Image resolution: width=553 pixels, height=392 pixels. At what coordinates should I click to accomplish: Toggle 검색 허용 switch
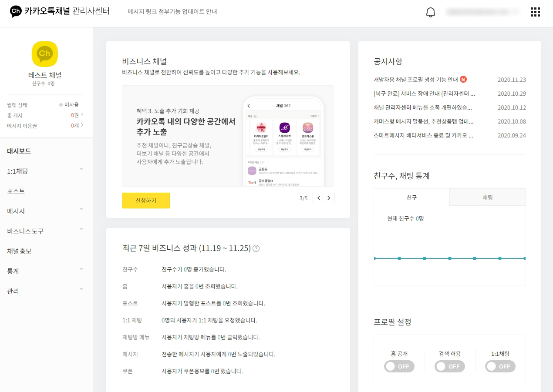pyautogui.click(x=450, y=366)
